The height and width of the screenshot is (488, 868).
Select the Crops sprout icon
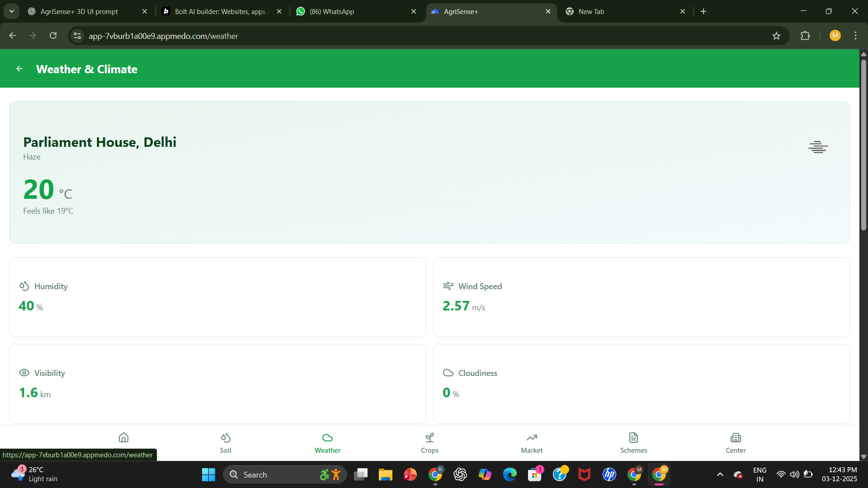[x=429, y=438]
